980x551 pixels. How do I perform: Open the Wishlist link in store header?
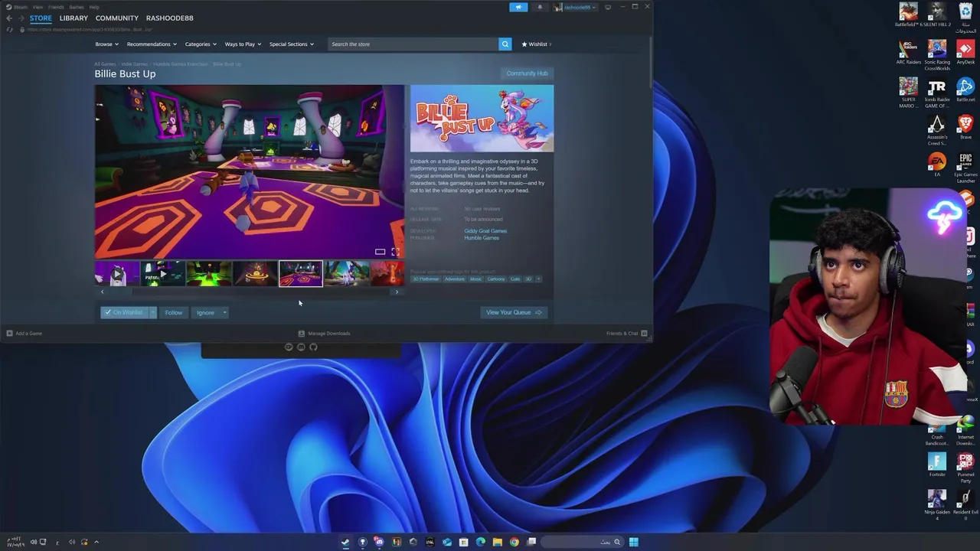click(x=535, y=44)
